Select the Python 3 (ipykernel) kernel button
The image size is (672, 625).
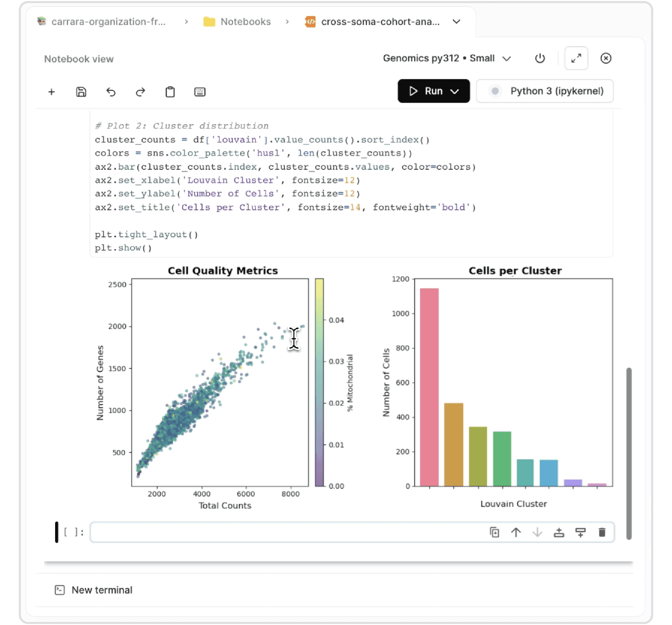pos(545,91)
